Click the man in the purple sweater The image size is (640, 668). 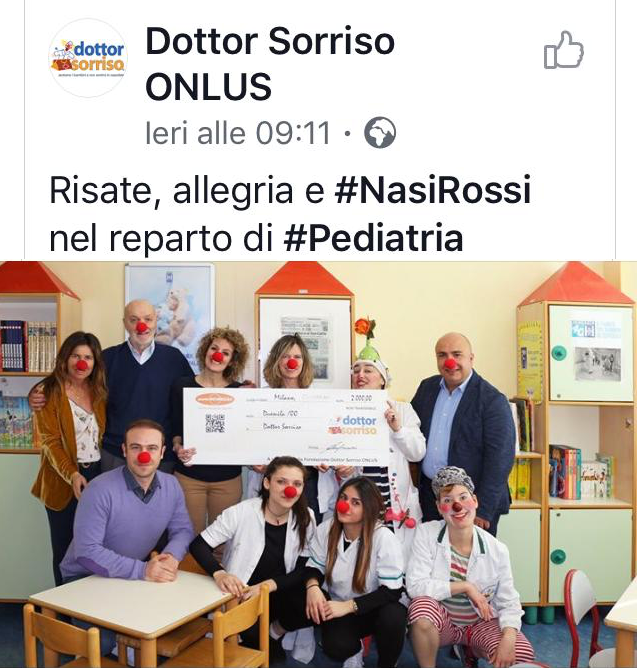point(126,503)
